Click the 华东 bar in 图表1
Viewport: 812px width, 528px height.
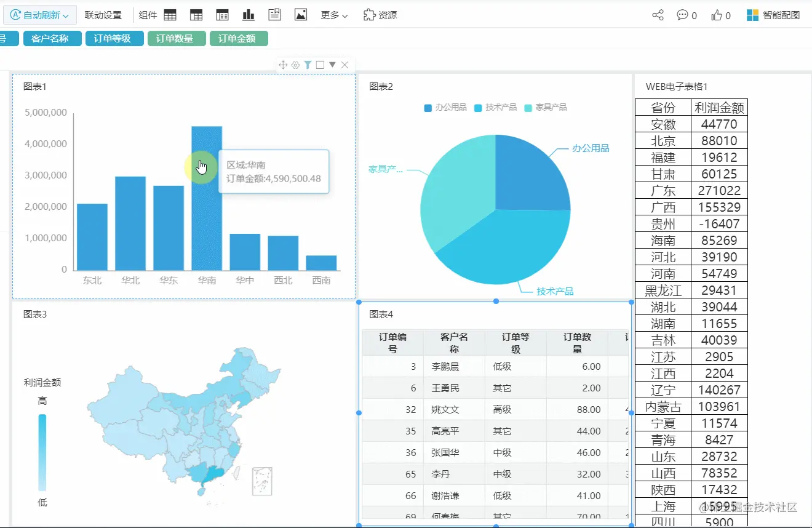pos(169,228)
